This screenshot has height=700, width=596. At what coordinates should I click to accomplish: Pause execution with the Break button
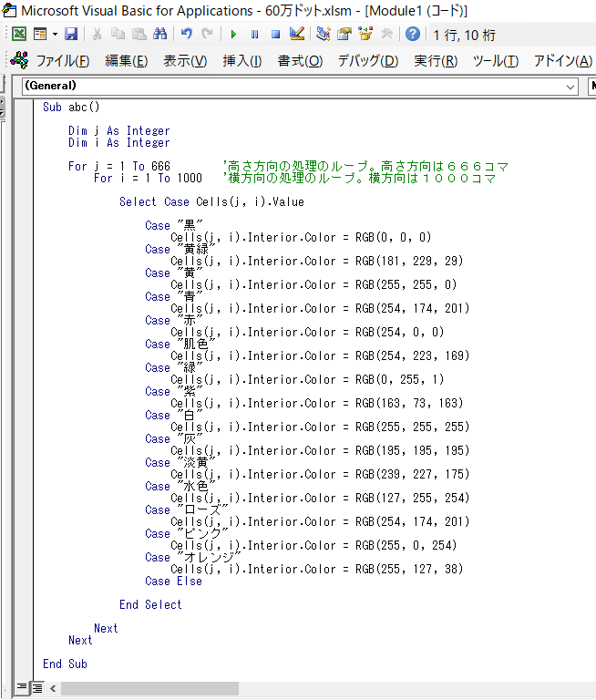pyautogui.click(x=254, y=35)
